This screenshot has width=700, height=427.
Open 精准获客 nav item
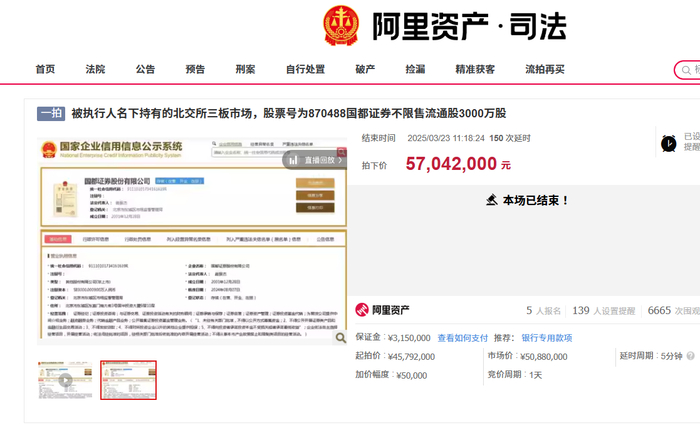click(475, 69)
